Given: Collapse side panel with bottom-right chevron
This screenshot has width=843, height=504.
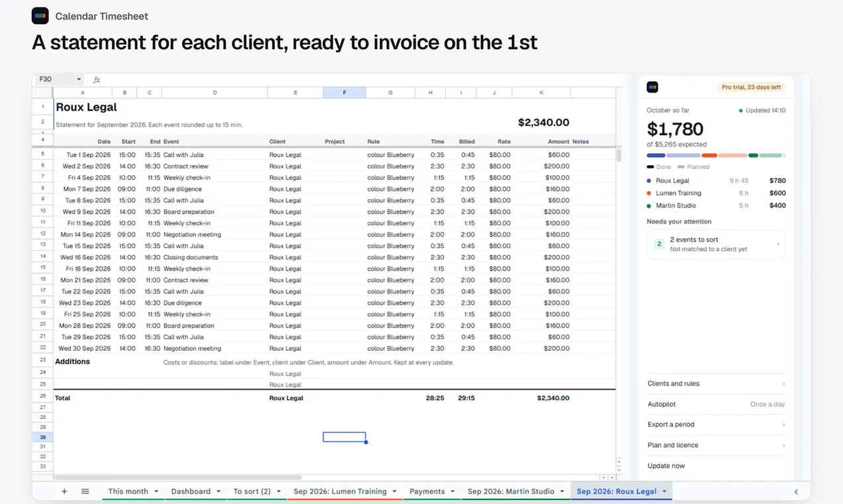Looking at the screenshot, I should coord(796,491).
